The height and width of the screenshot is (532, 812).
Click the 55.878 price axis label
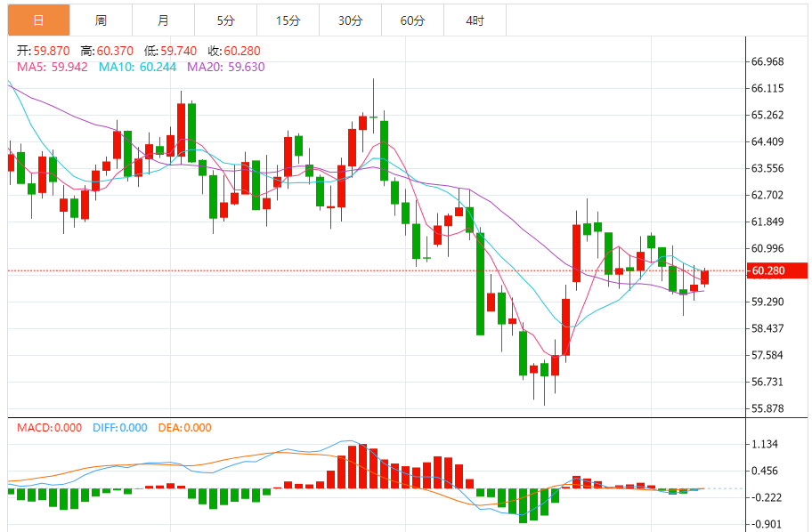coord(767,408)
